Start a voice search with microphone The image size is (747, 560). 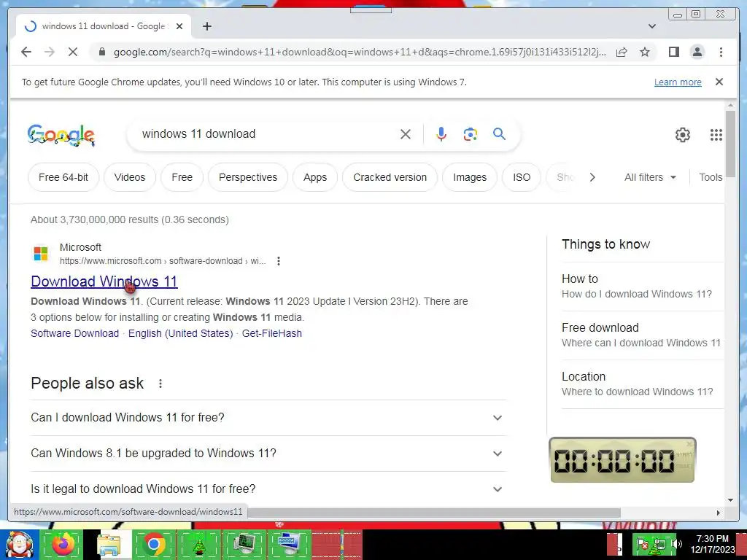(x=441, y=134)
